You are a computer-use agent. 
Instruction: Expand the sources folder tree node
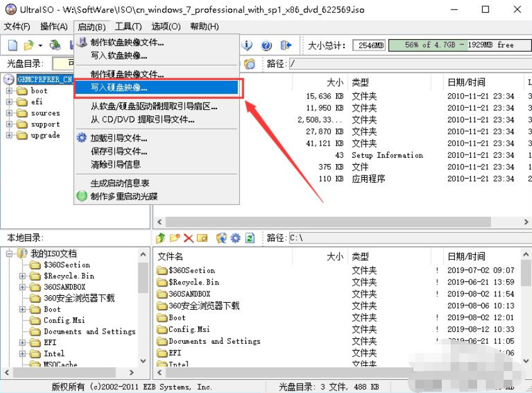[x=9, y=114]
